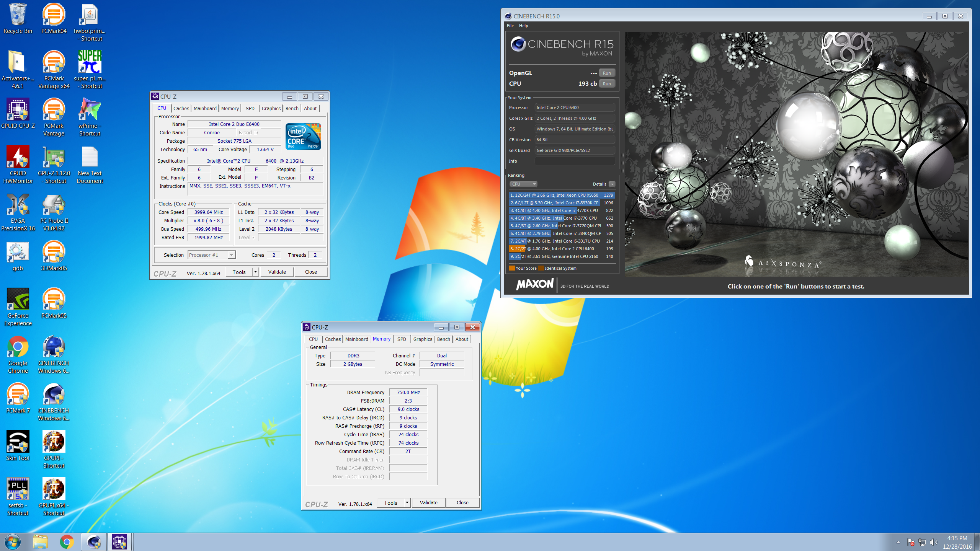The image size is (980, 551).
Task: Click the Info field in Cinebench
Action: (575, 161)
